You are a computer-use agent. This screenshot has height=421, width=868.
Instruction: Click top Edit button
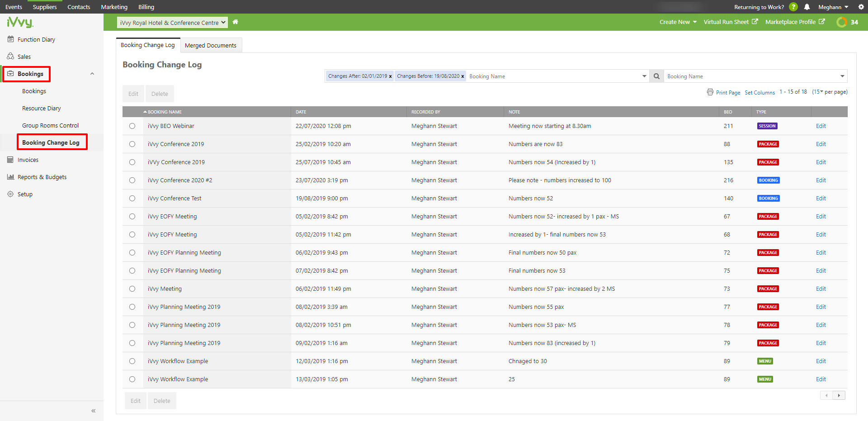click(x=133, y=94)
